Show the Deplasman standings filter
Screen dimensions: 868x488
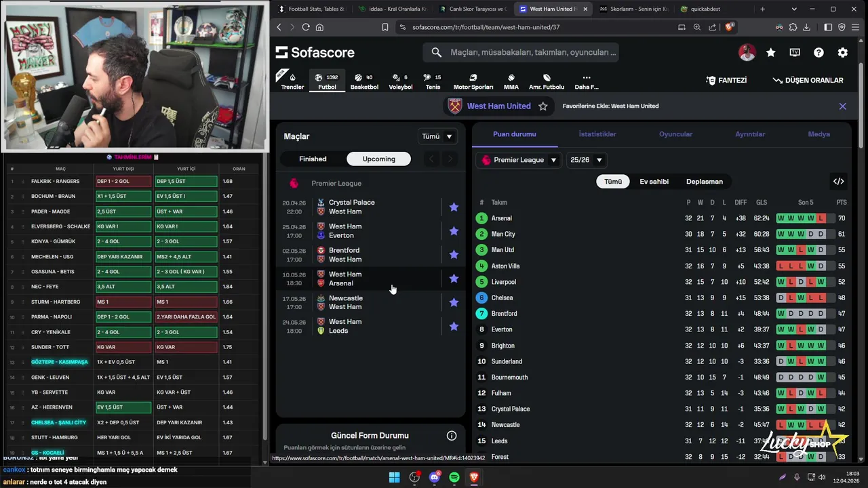tap(704, 182)
